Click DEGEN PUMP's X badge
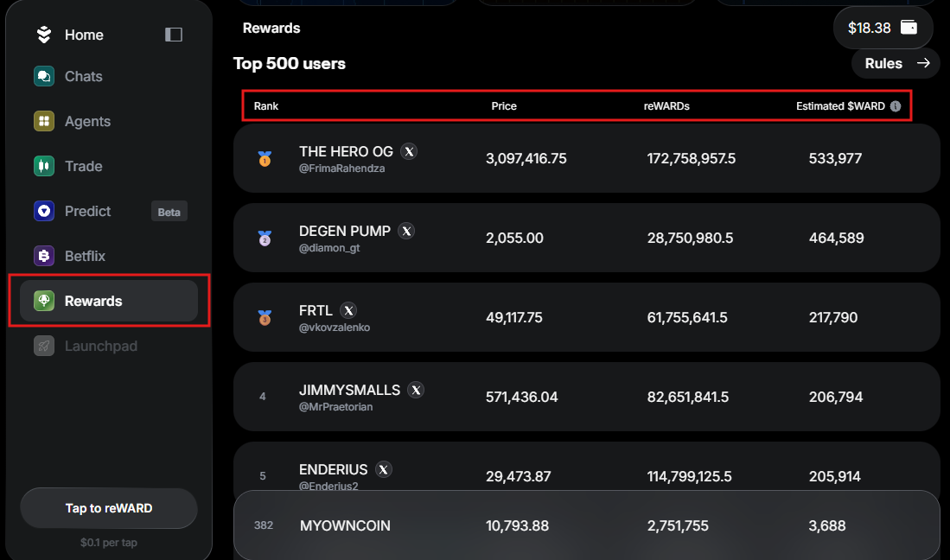The height and width of the screenshot is (560, 950). 406,231
